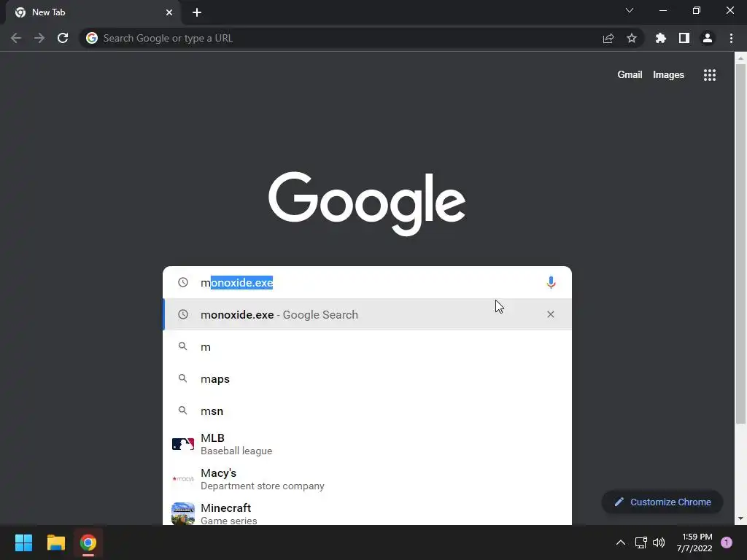Viewport: 747px width, 560px height.
Task: Open the Images link
Action: [668, 75]
